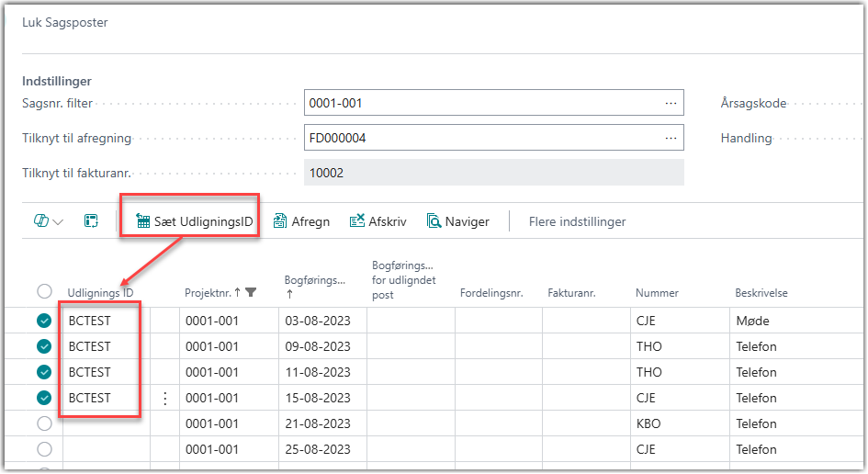
Task: Click the Afregn calculator icon
Action: point(280,221)
